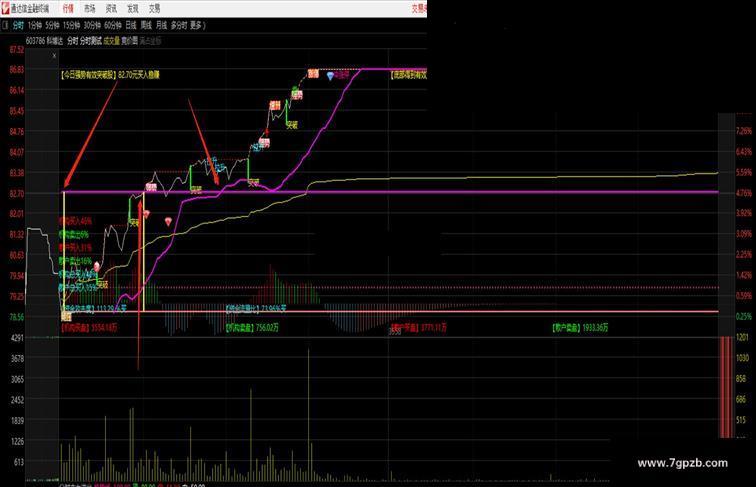Image resolution: width=756 pixels, height=487 pixels.
Task: Click the 4291 volume axis label
Action: click(17, 338)
